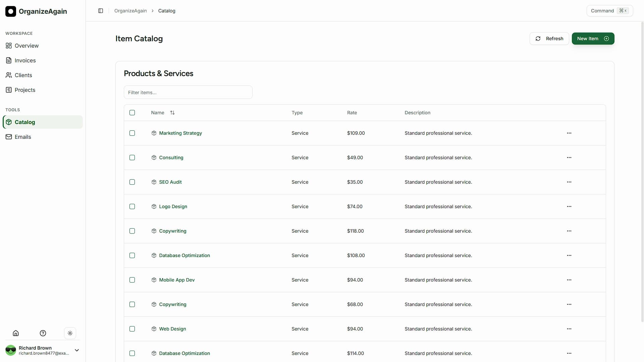
Task: Click the home icon at bottom left
Action: point(16,333)
